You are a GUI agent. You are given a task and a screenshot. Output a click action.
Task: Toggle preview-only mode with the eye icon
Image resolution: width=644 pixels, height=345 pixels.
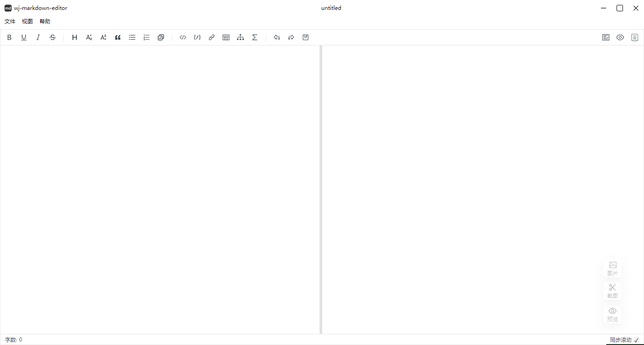tap(620, 37)
